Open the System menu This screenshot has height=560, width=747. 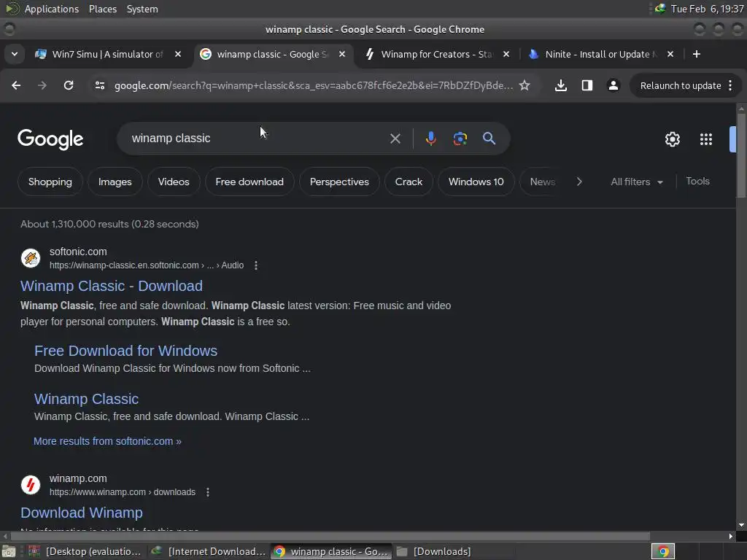(142, 9)
